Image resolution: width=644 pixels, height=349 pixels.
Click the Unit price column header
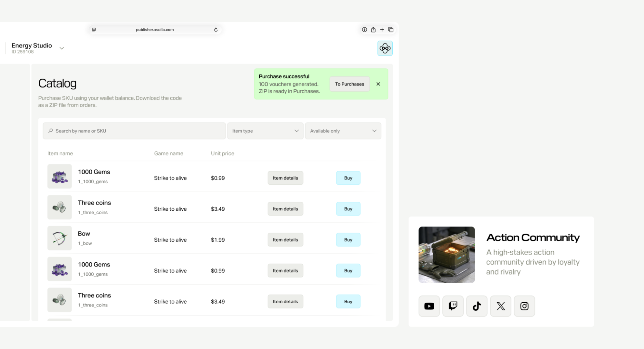pyautogui.click(x=223, y=153)
